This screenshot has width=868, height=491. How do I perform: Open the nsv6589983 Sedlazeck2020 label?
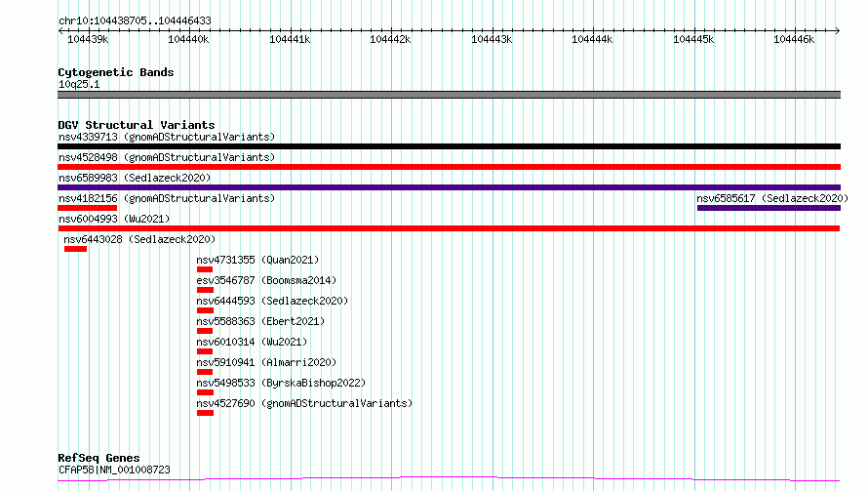(135, 178)
